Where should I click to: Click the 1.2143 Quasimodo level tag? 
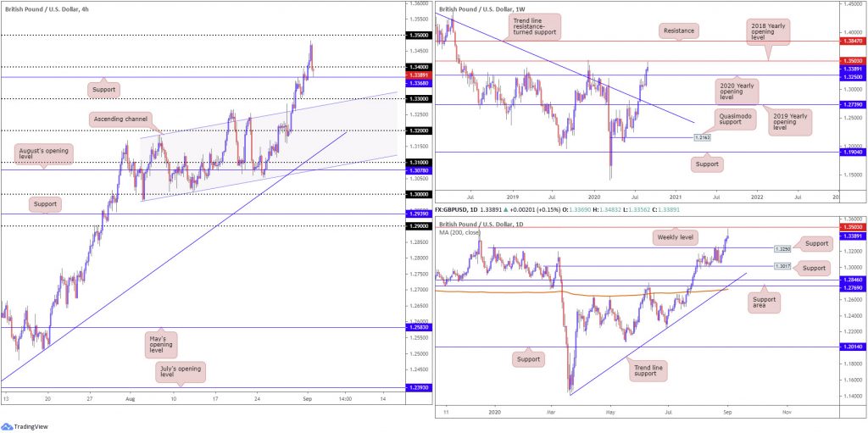point(703,137)
